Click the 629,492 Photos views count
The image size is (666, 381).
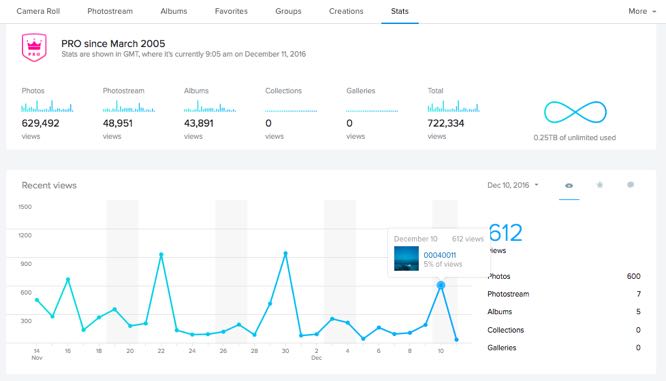click(40, 123)
